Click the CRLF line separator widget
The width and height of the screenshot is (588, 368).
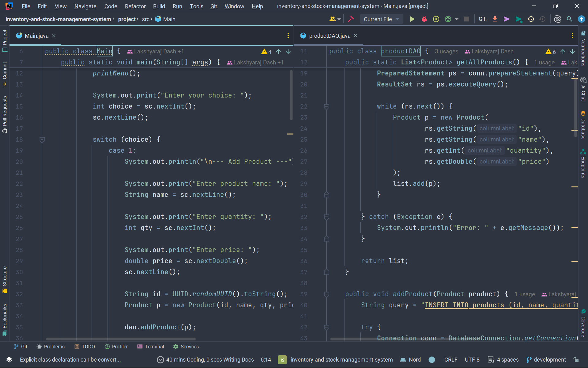pos(450,360)
